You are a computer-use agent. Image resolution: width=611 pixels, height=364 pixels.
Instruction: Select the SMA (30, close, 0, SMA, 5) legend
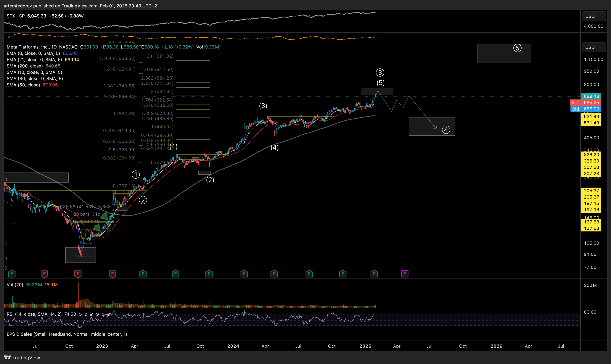(35, 79)
